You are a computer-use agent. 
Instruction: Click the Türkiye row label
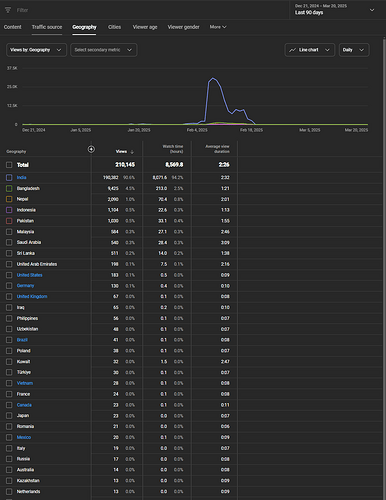pos(24,372)
